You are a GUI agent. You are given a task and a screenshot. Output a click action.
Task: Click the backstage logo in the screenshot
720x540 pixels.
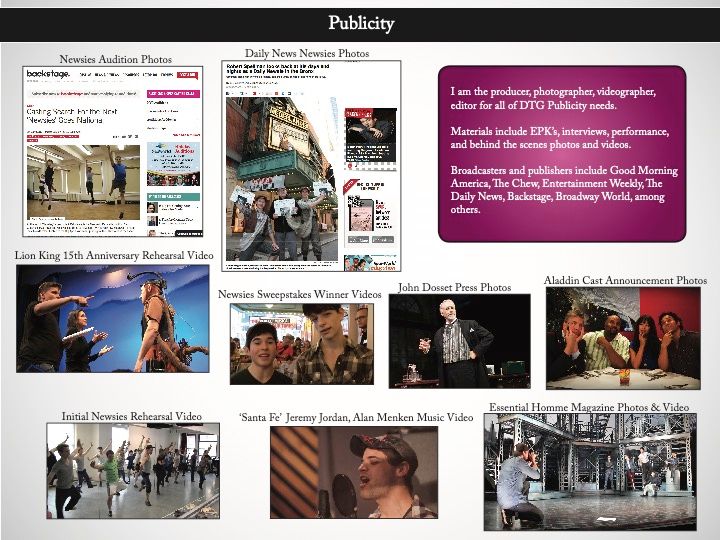(49, 74)
